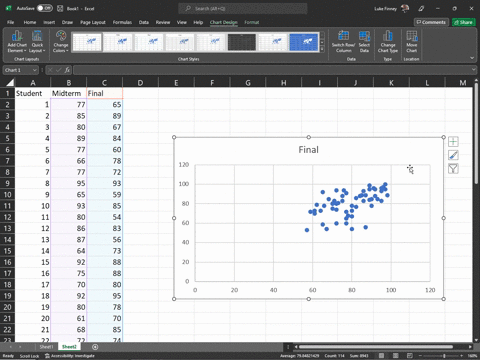Open the Chart Filters funnel button
480x360 pixels.
click(453, 168)
